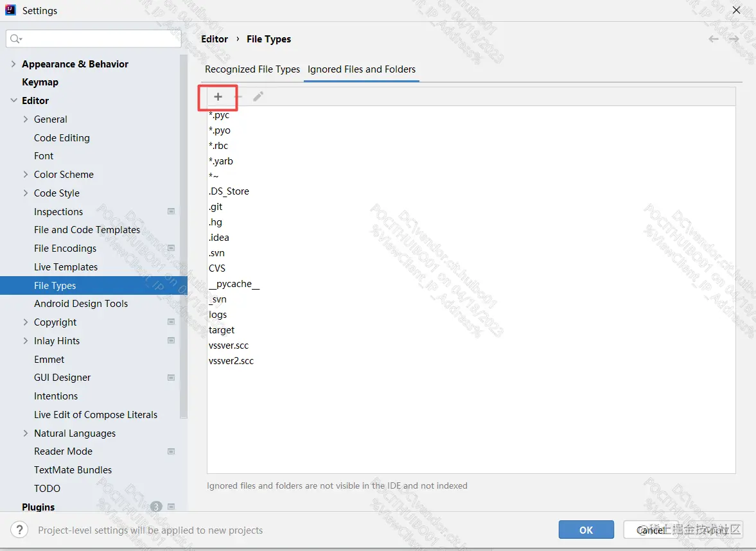Click project-level icon beside File Encodings
The image size is (756, 551).
click(171, 248)
